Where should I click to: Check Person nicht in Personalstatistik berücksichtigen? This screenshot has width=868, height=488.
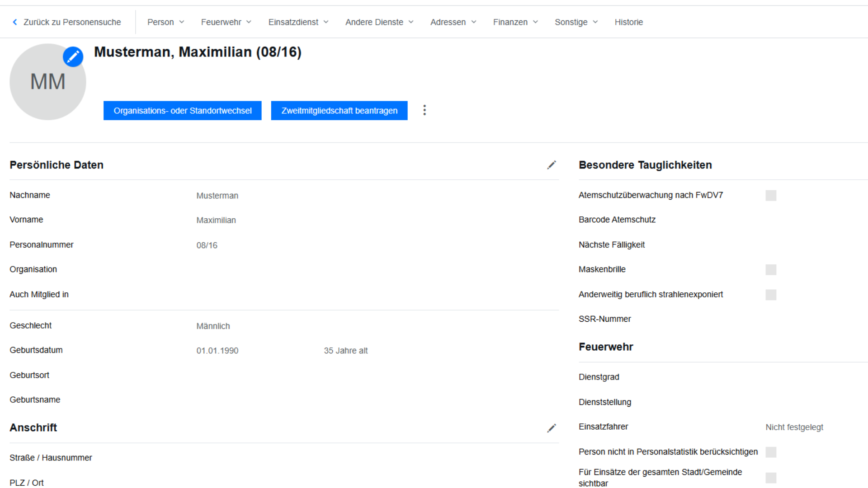[771, 452]
